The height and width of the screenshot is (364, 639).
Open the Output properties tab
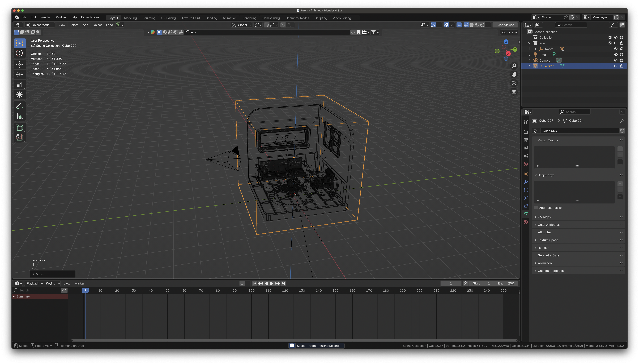pos(526,140)
